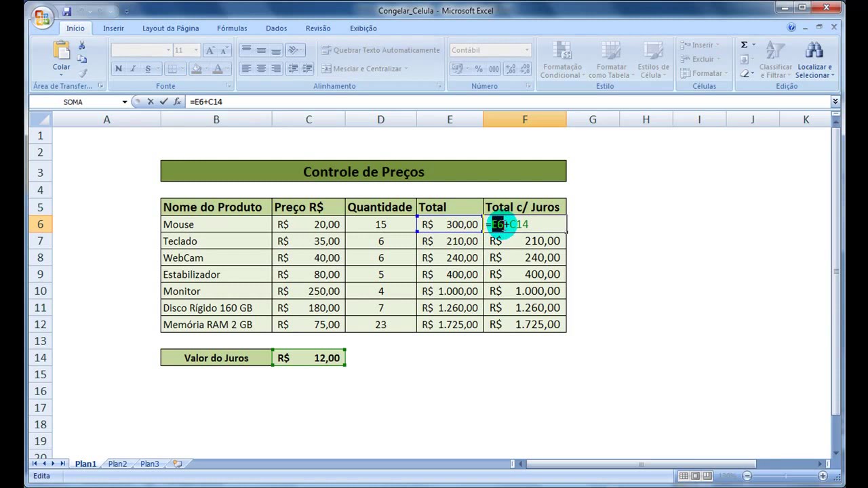The width and height of the screenshot is (868, 488).
Task: Apply accounting currency format icon
Action: coord(457,68)
